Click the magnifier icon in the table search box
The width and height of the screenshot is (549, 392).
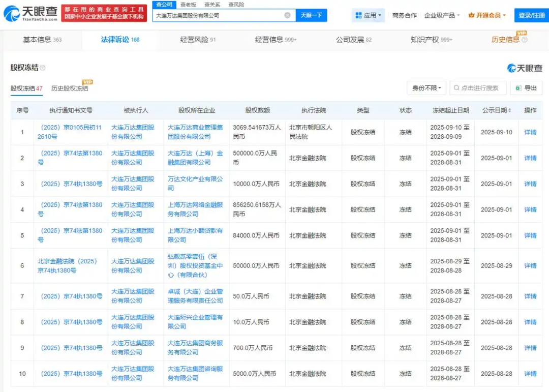click(456, 88)
